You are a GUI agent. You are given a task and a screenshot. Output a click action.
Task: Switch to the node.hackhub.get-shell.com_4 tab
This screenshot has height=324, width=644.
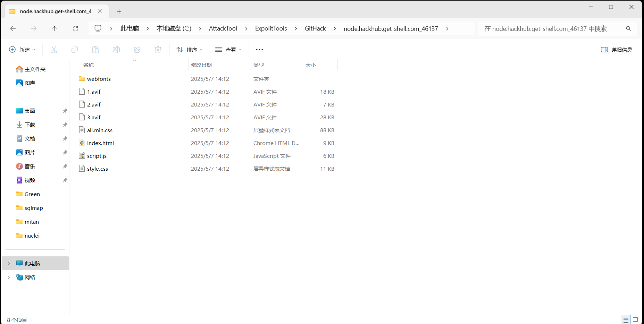(x=56, y=11)
